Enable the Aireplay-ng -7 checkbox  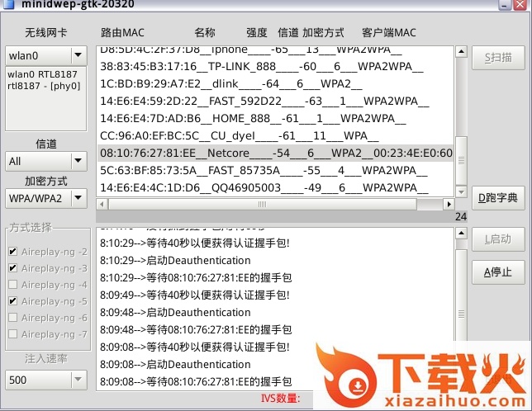pyautogui.click(x=13, y=333)
